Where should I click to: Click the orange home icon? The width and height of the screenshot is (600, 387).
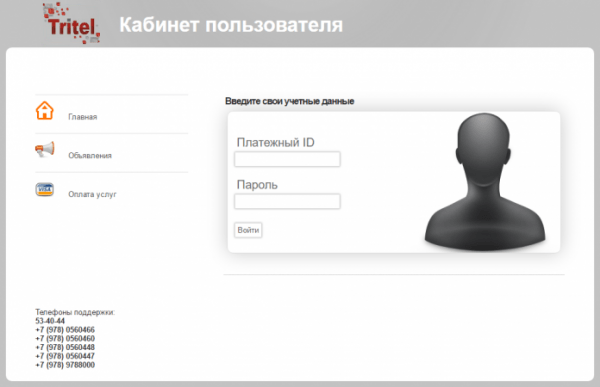(45, 111)
